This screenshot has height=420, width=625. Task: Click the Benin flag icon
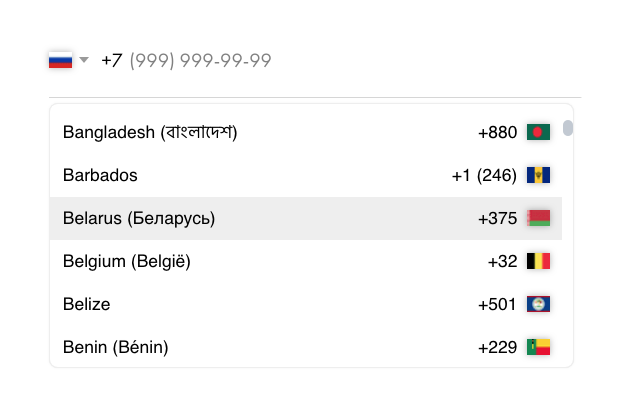coord(538,347)
